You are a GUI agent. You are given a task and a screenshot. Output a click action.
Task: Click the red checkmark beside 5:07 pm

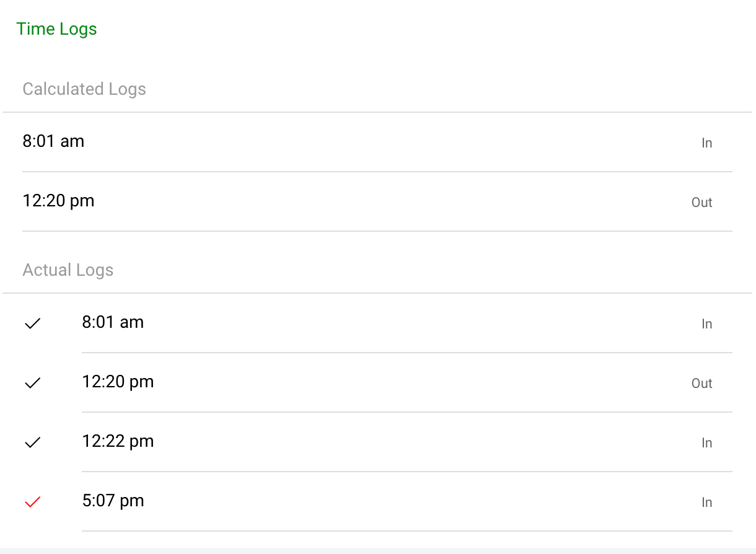click(32, 502)
